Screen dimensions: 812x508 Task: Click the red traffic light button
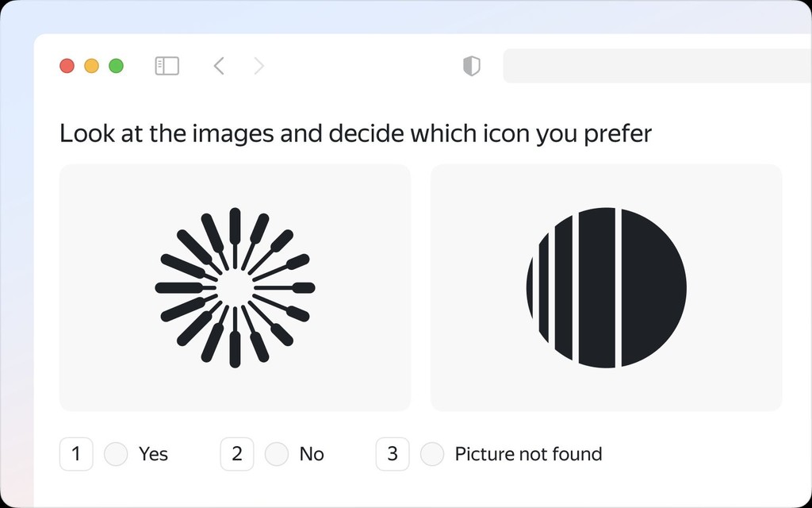(x=67, y=66)
